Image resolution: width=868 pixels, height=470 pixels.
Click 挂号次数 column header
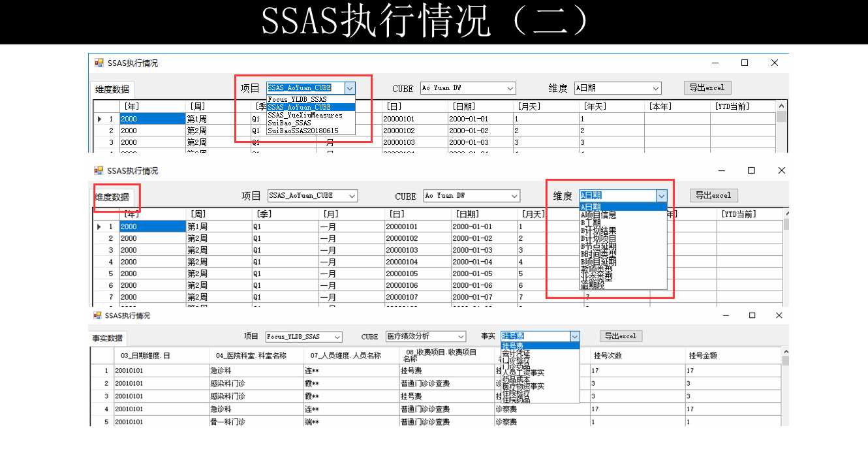[638, 356]
